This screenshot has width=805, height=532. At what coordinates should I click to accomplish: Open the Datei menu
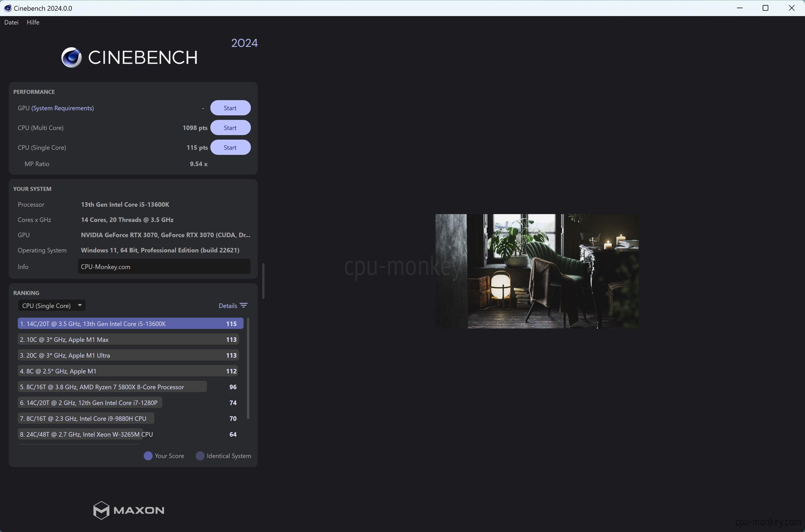pos(11,22)
